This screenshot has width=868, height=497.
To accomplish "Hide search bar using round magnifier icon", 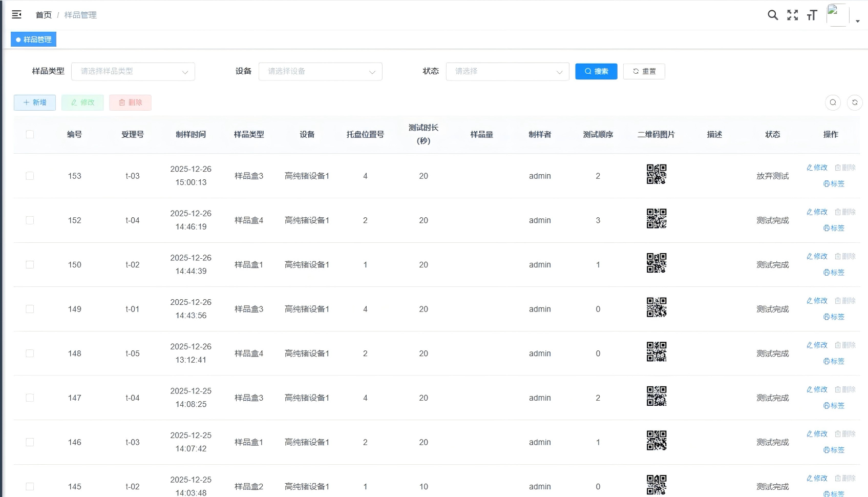I will click(x=833, y=102).
